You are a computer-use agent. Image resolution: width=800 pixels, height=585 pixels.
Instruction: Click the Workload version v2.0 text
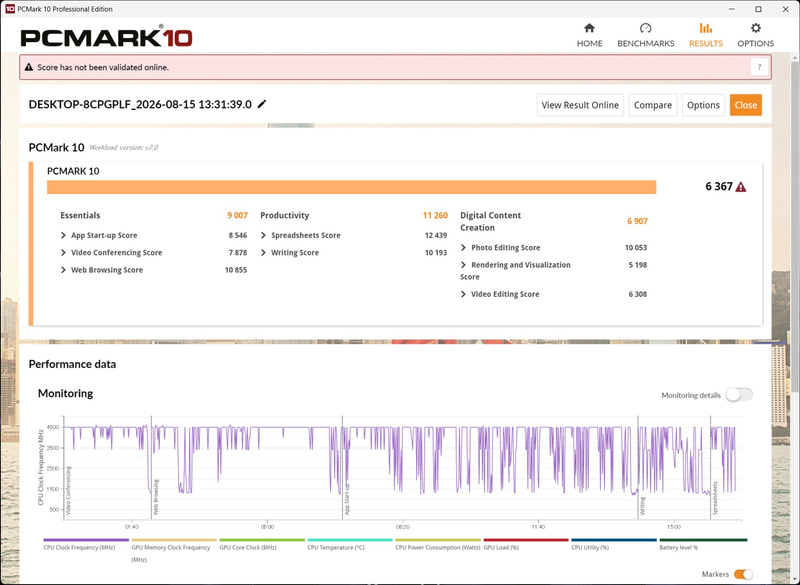coord(123,147)
